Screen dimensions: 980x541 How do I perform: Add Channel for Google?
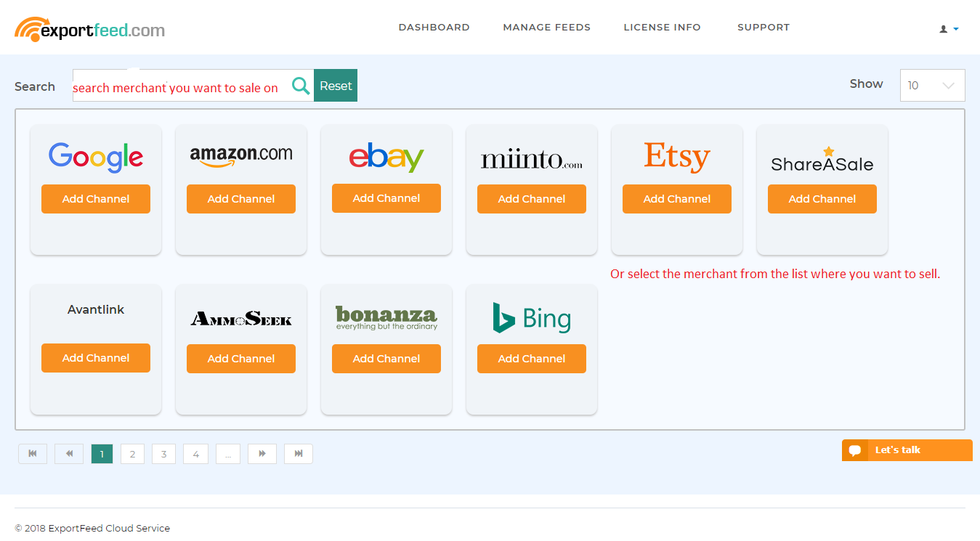(x=96, y=199)
